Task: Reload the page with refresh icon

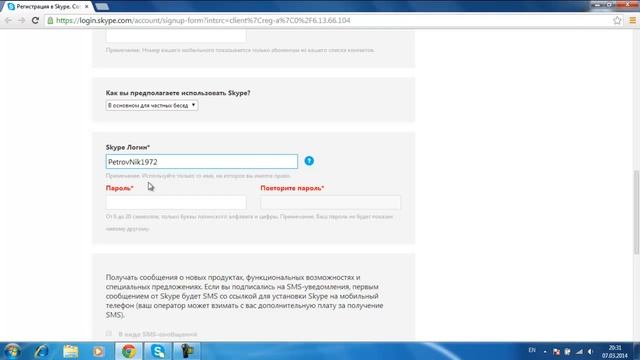Action: [x=35, y=20]
